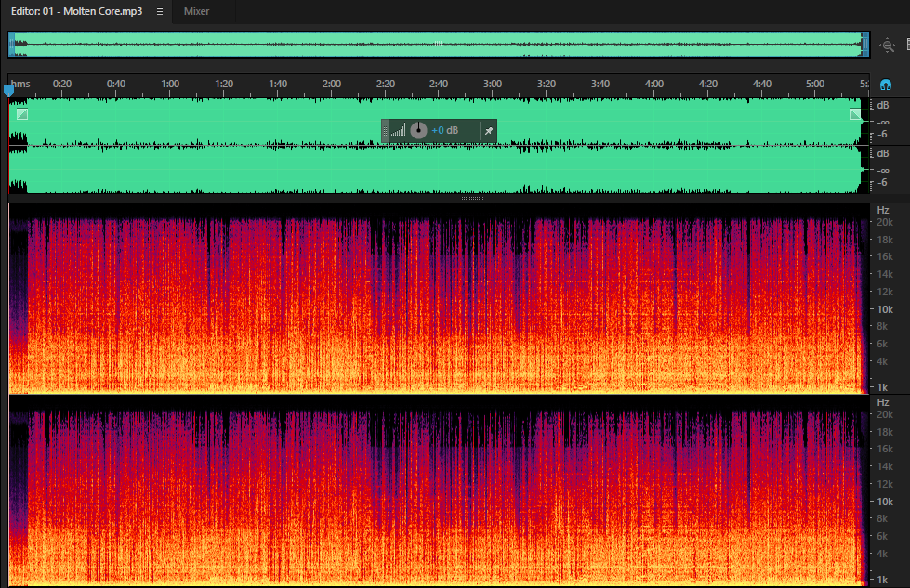Click the dB label of the upper channel
The height and width of the screenshot is (588, 910).
click(x=883, y=105)
